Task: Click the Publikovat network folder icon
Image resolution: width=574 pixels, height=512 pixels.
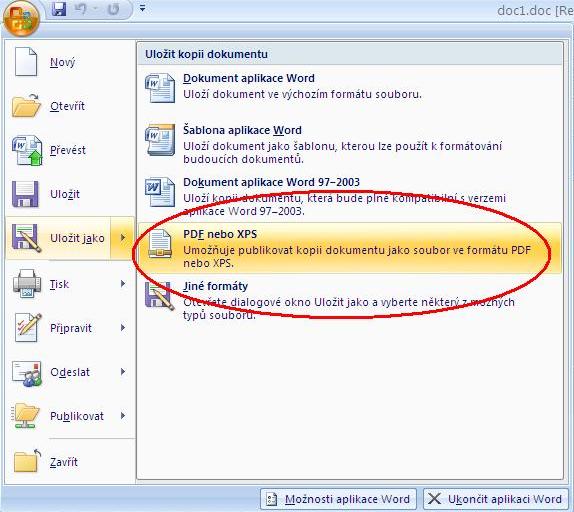Action: click(26, 416)
